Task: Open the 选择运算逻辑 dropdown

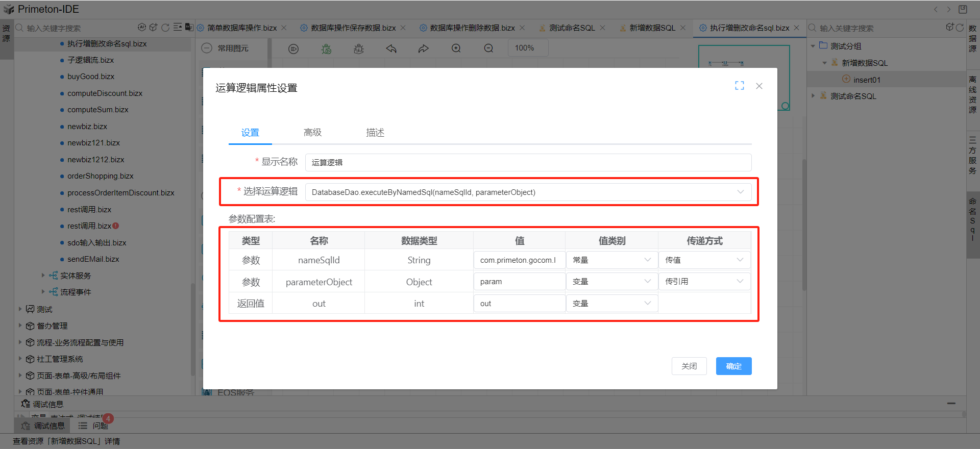Action: pyautogui.click(x=528, y=192)
